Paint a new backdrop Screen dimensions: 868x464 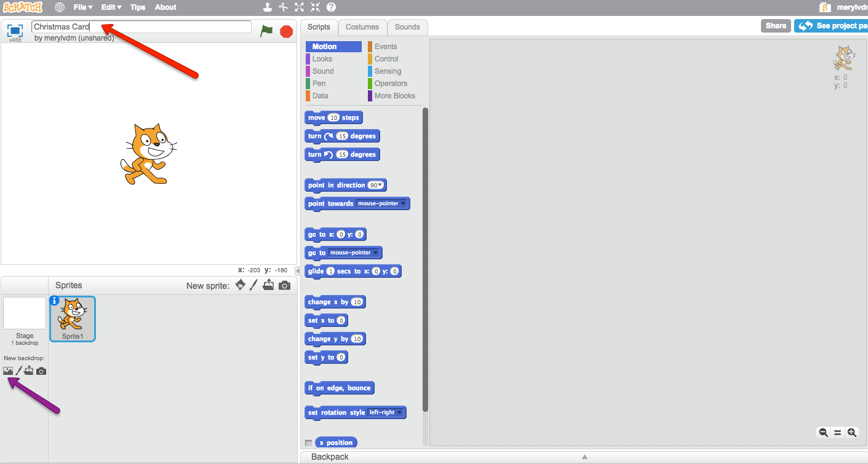coord(18,371)
